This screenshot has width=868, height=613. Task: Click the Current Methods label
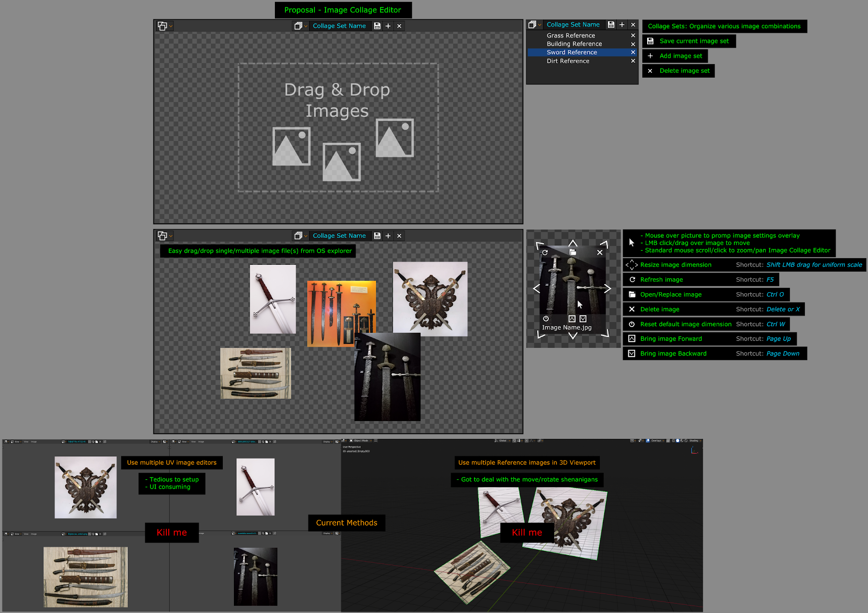pos(347,523)
